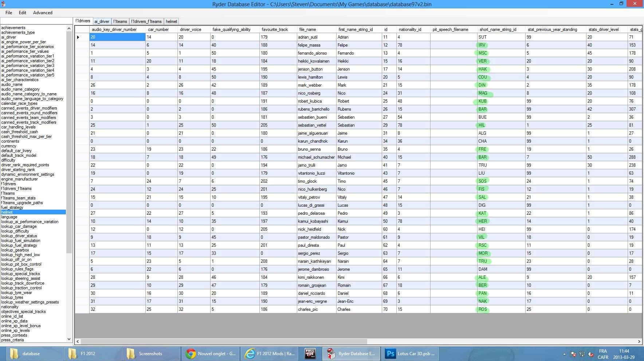Sort by favourite_track column header
This screenshot has width=644, height=361.
(x=278, y=29)
